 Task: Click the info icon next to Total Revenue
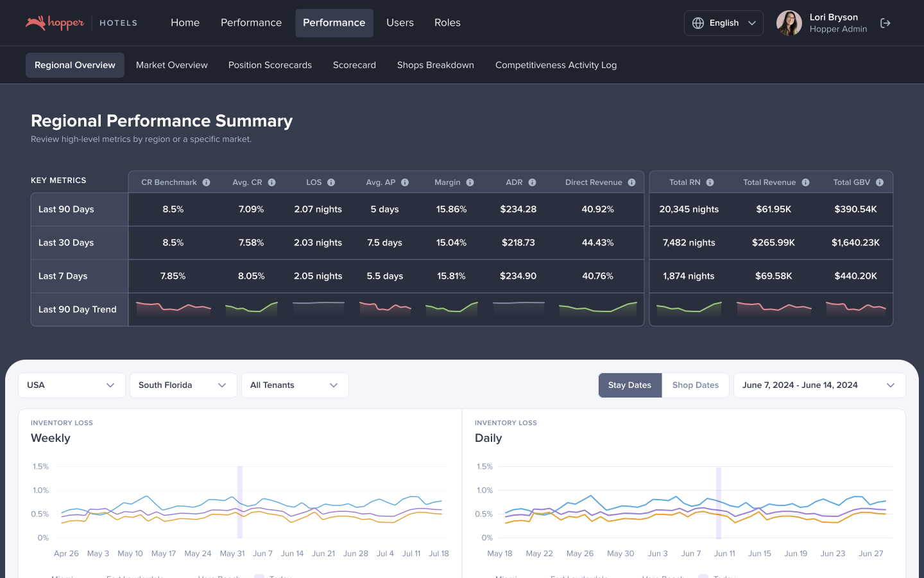pos(805,182)
